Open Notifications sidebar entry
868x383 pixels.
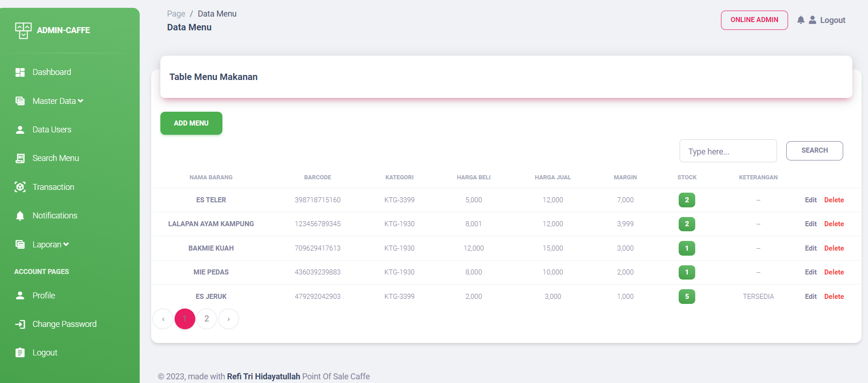coord(55,216)
